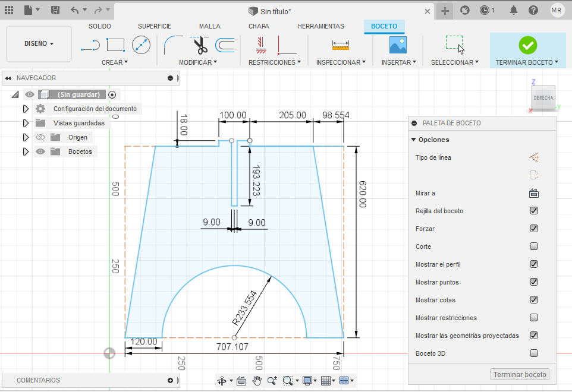The image size is (572, 392).
Task: Choose the Fillet tool in Modificar
Action: point(173,45)
